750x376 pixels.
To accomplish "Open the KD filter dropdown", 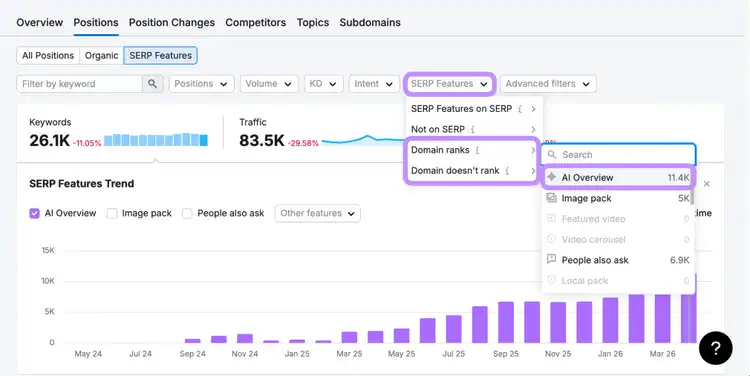I will 323,84.
